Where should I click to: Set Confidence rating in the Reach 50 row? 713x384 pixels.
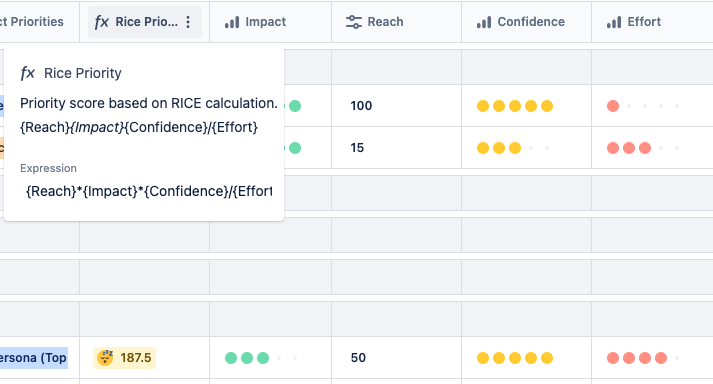515,358
